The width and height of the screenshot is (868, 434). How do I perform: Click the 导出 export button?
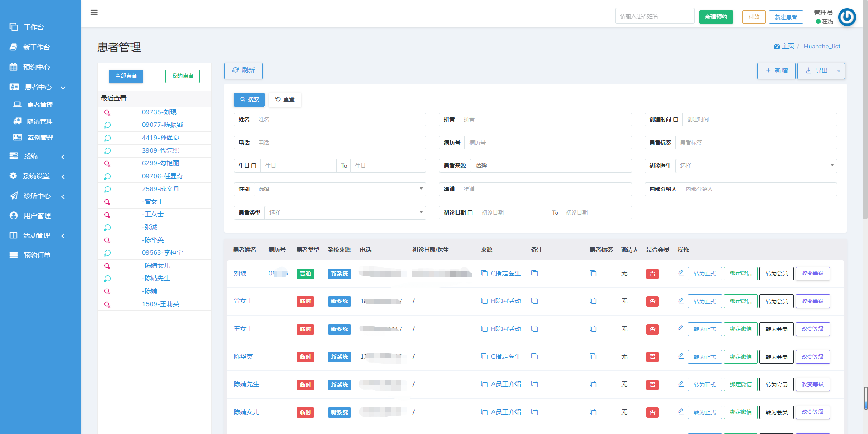[x=816, y=71]
